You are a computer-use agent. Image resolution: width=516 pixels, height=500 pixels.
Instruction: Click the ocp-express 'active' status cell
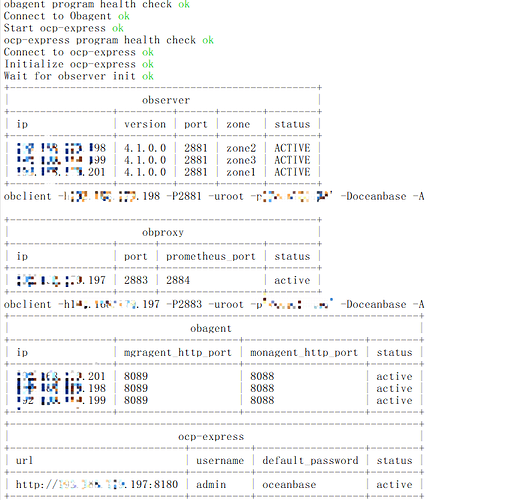[395, 484]
